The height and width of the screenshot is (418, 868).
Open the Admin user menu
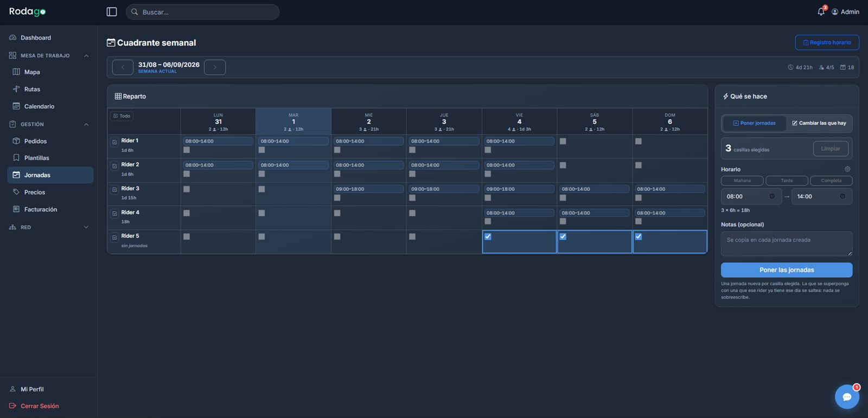pyautogui.click(x=845, y=12)
